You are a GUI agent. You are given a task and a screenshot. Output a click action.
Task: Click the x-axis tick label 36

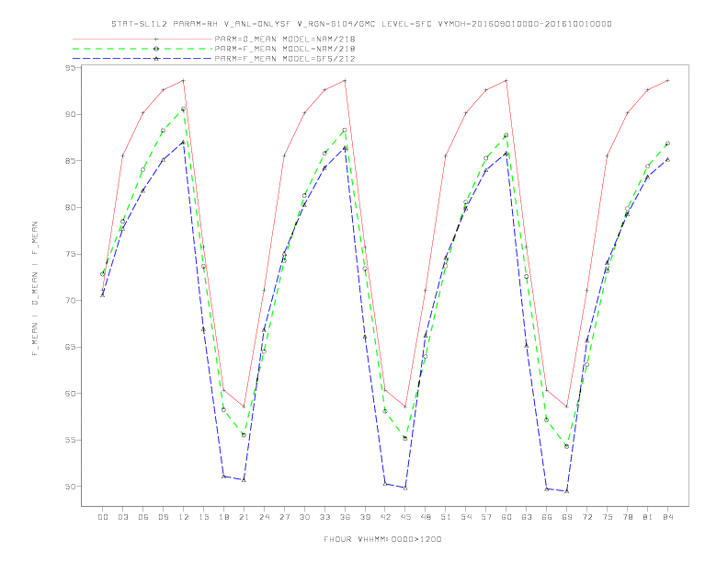coord(345,517)
